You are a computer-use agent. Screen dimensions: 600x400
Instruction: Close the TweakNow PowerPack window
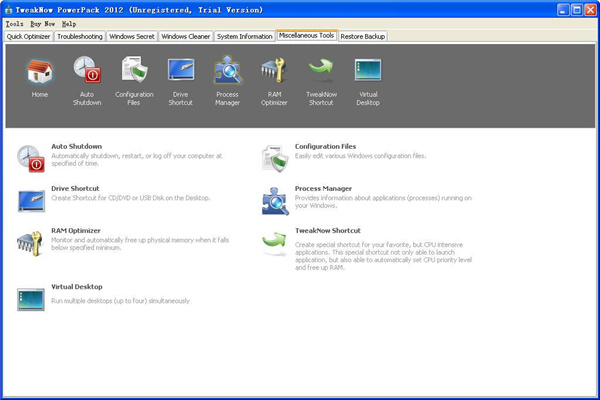590,10
